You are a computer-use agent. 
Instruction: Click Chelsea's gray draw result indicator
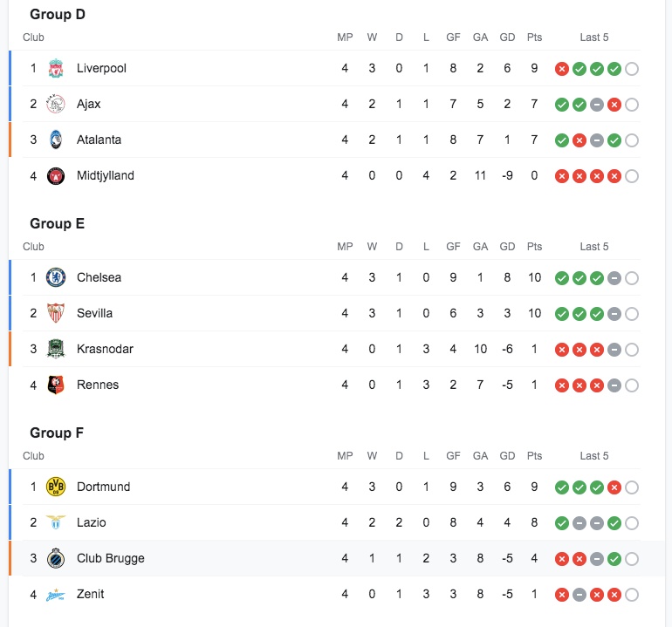click(x=614, y=278)
